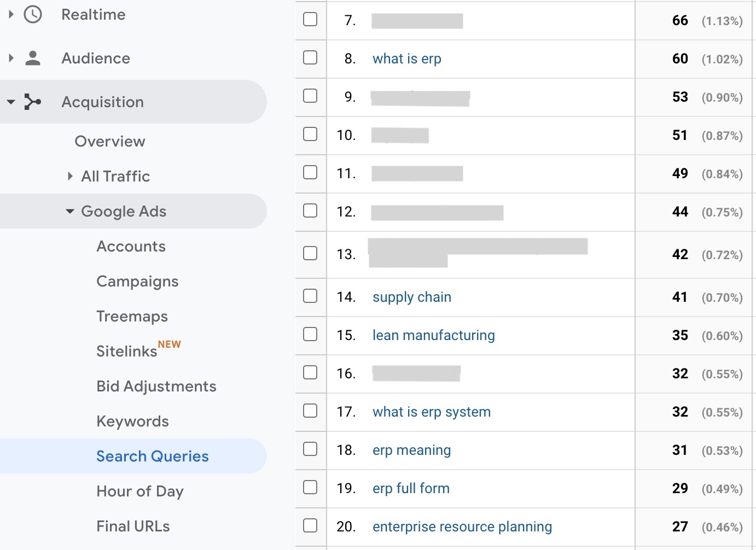Collapse the Acquisition section
The height and width of the screenshot is (550, 756).
11,102
